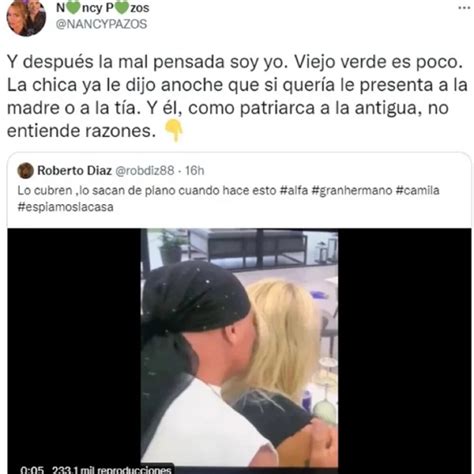Open the quoted tweet text
The image size is (474, 474).
coord(228,199)
